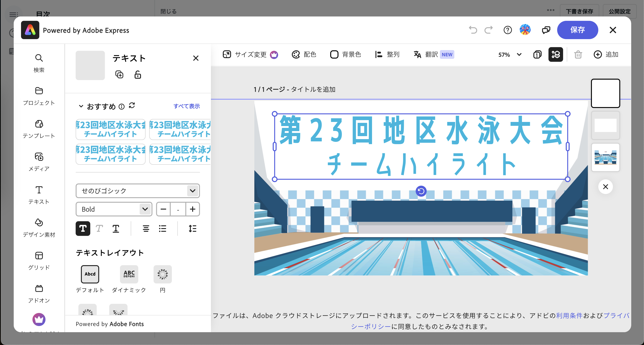This screenshot has width=644, height=345.
Task: Decrease font size with minus button
Action: click(163, 209)
